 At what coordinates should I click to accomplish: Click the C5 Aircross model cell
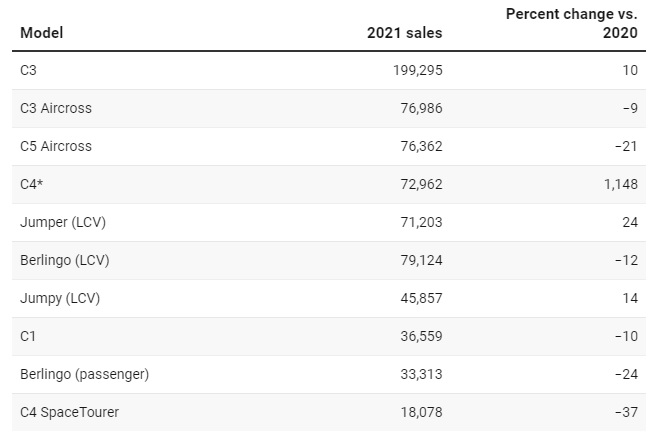point(56,146)
